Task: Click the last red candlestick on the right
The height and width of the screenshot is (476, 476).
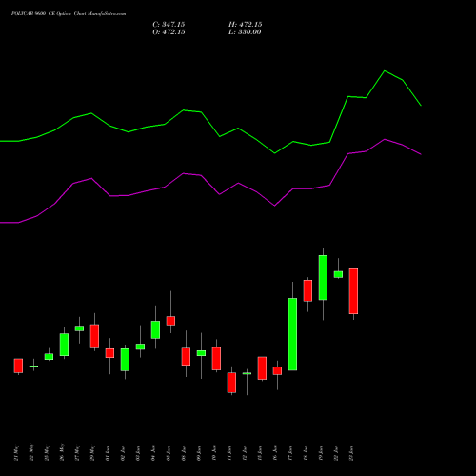Action: tap(353, 291)
